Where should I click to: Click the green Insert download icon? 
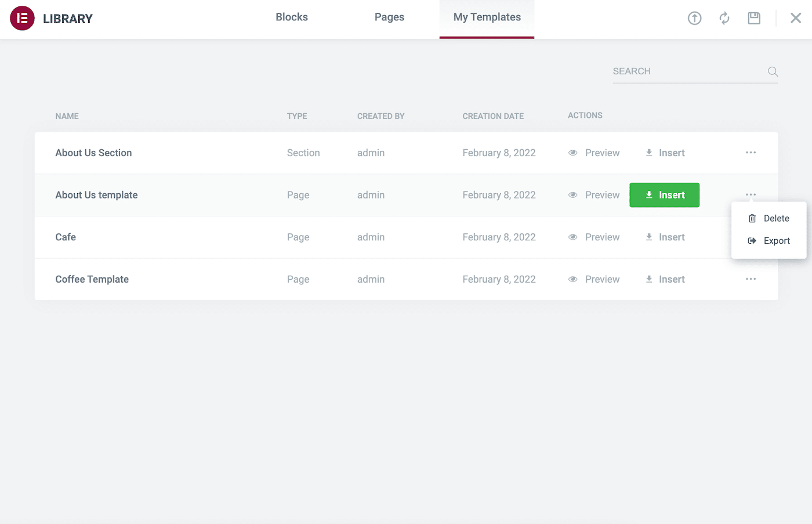click(648, 195)
